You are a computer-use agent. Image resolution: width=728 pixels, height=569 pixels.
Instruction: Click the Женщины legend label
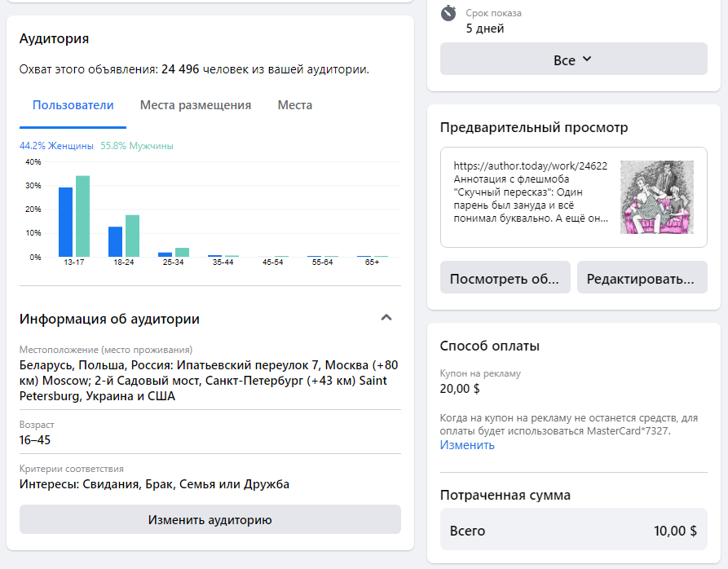[x=56, y=146]
